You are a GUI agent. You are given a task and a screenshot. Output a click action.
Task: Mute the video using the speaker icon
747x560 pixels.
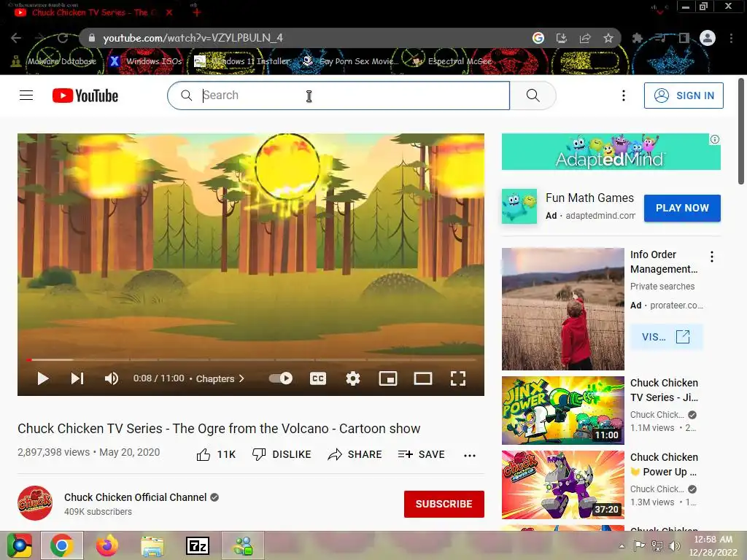click(112, 378)
